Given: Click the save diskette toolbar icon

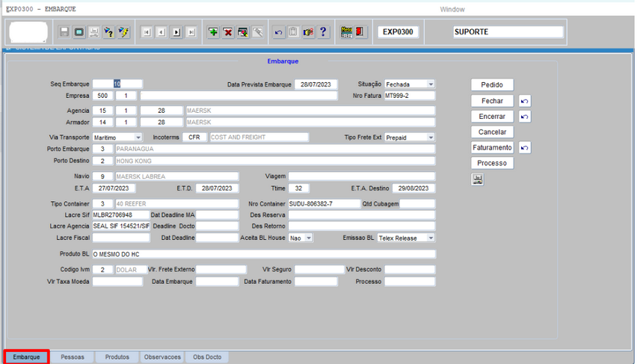Looking at the screenshot, I should tap(64, 32).
